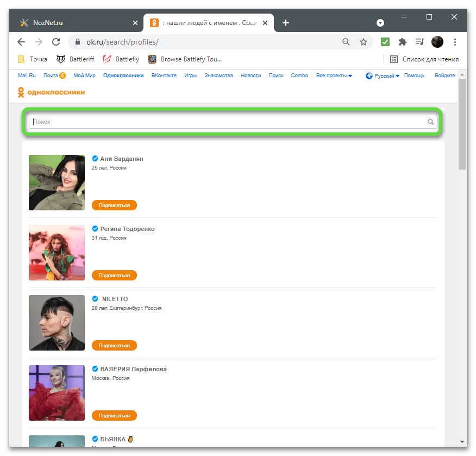Bookmark this page with the star
The height and width of the screenshot is (456, 476).
(364, 42)
